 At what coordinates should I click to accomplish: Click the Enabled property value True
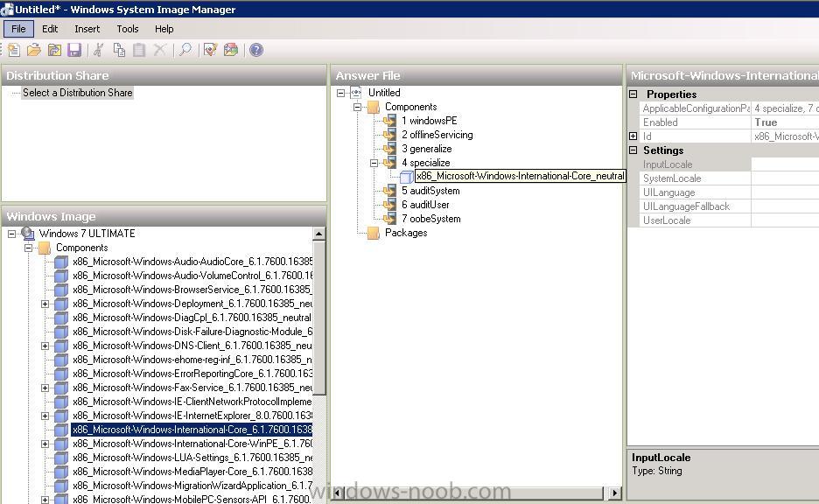click(x=785, y=122)
